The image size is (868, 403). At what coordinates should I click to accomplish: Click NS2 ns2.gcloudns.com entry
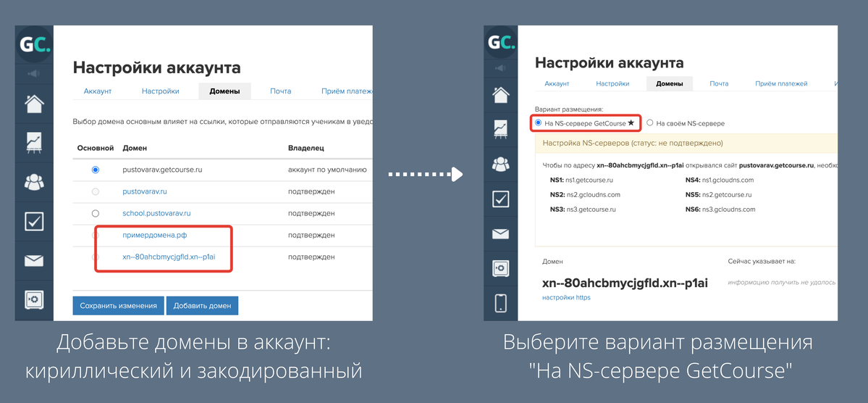pos(585,195)
